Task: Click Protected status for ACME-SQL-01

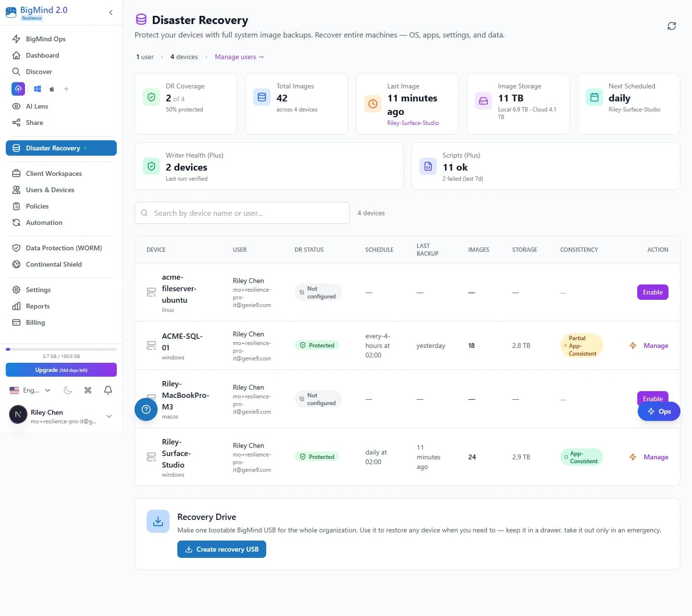Action: pos(317,345)
